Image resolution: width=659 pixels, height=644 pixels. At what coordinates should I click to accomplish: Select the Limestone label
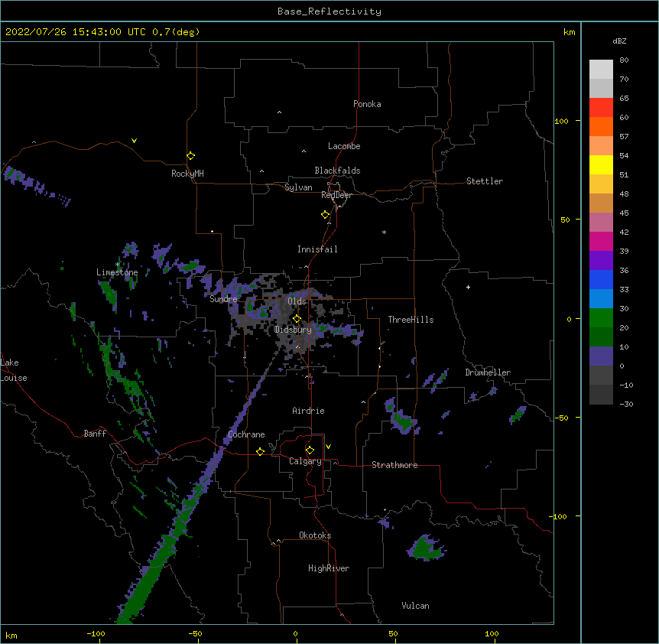tap(117, 272)
